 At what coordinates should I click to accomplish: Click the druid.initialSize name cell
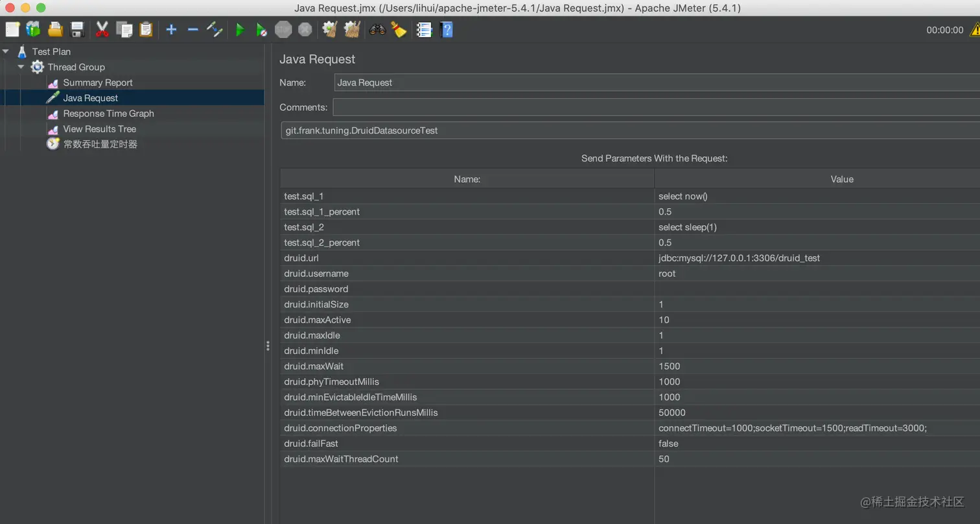pos(467,304)
